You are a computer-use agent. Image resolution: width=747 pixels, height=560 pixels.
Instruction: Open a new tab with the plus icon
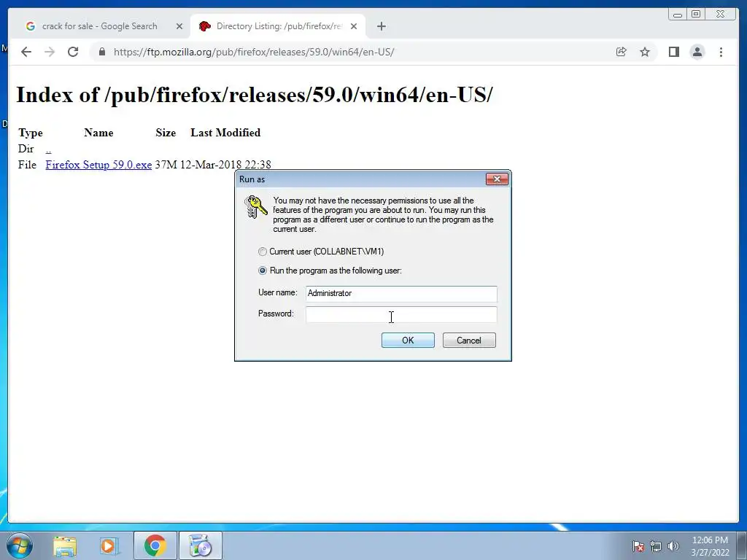point(381,26)
